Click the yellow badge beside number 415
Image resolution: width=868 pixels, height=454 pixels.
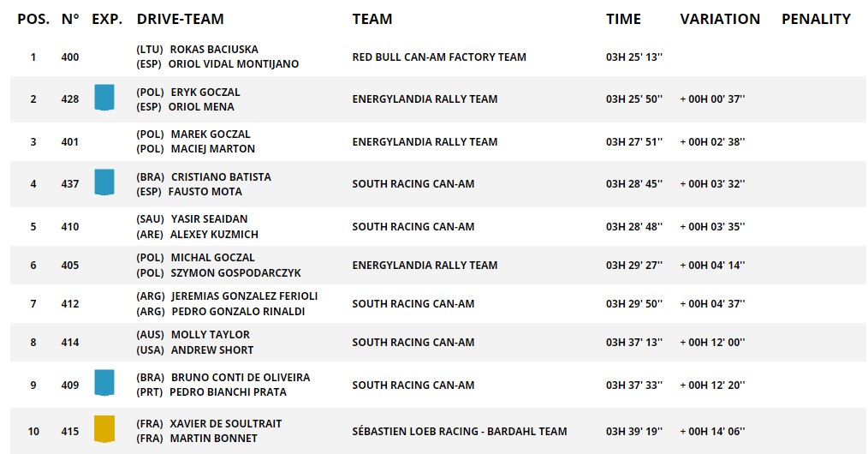coord(104,429)
